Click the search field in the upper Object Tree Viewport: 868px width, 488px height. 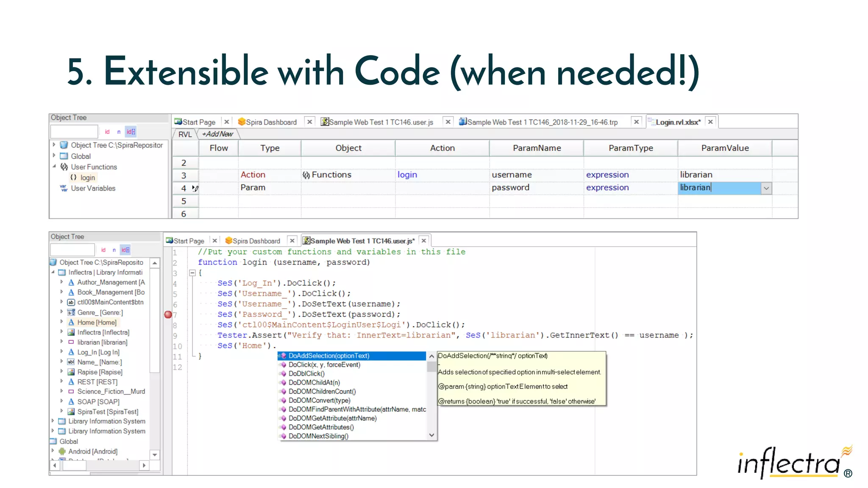click(x=74, y=132)
